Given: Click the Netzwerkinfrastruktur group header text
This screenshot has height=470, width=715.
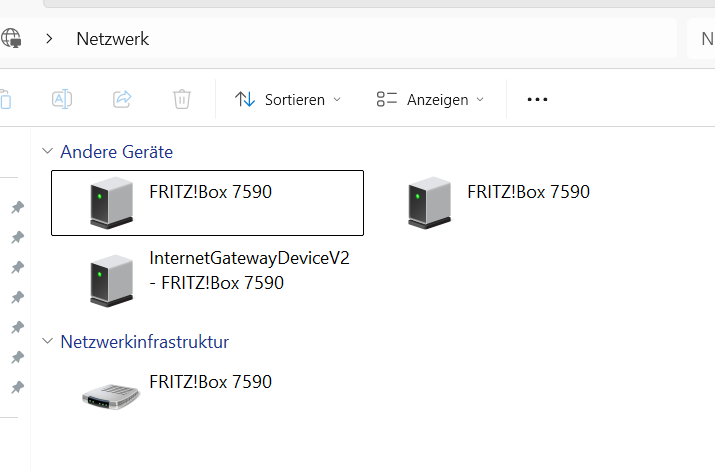Looking at the screenshot, I should coord(145,342).
